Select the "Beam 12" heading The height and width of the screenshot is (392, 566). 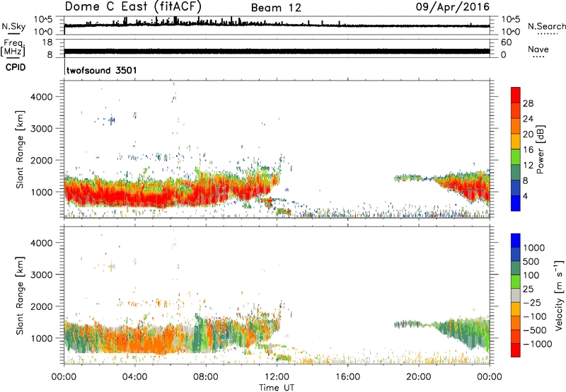tap(276, 8)
